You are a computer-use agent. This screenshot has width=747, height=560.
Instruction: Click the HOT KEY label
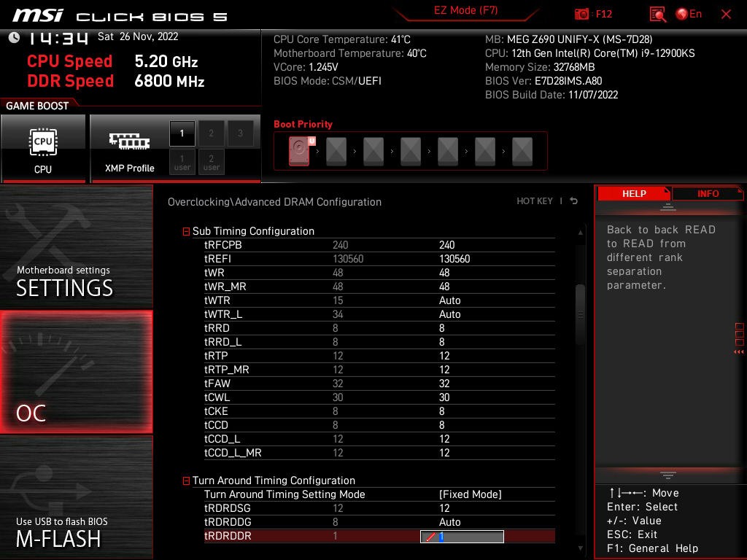pyautogui.click(x=535, y=201)
